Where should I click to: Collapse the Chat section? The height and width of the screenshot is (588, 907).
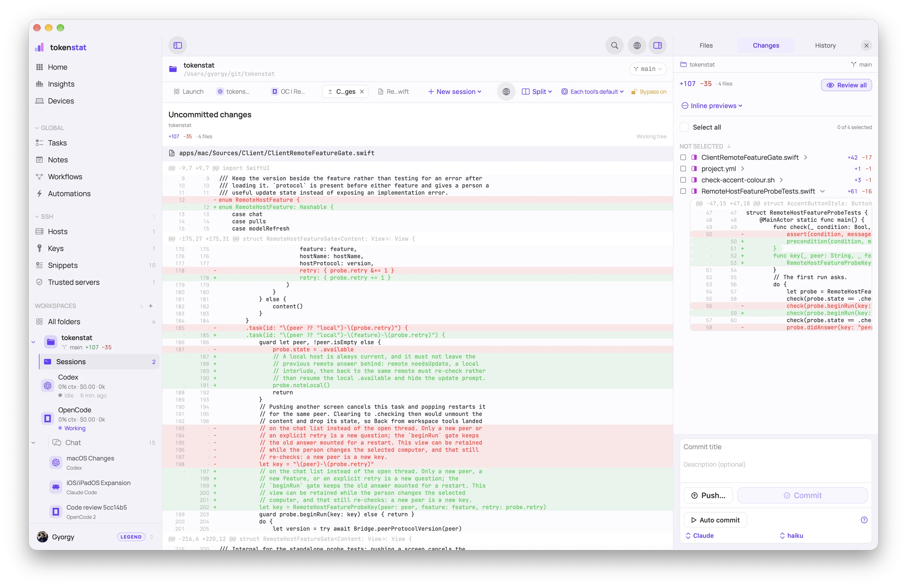pyautogui.click(x=34, y=443)
